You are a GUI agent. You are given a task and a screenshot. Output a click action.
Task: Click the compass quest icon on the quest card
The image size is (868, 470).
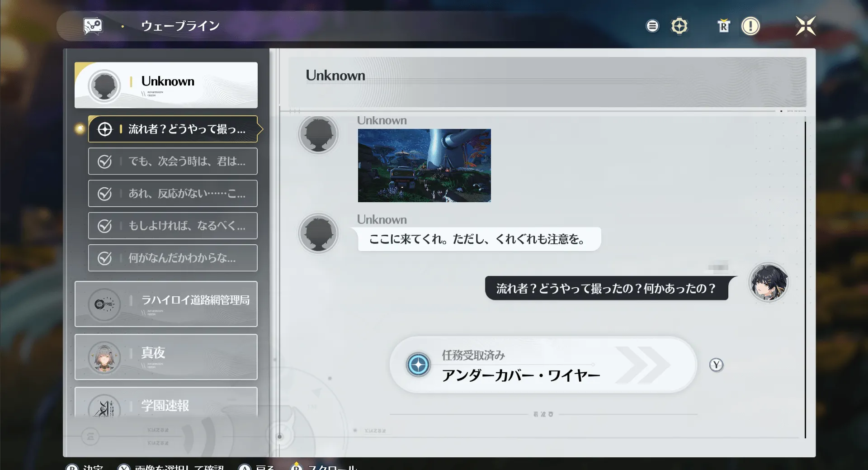(418, 365)
